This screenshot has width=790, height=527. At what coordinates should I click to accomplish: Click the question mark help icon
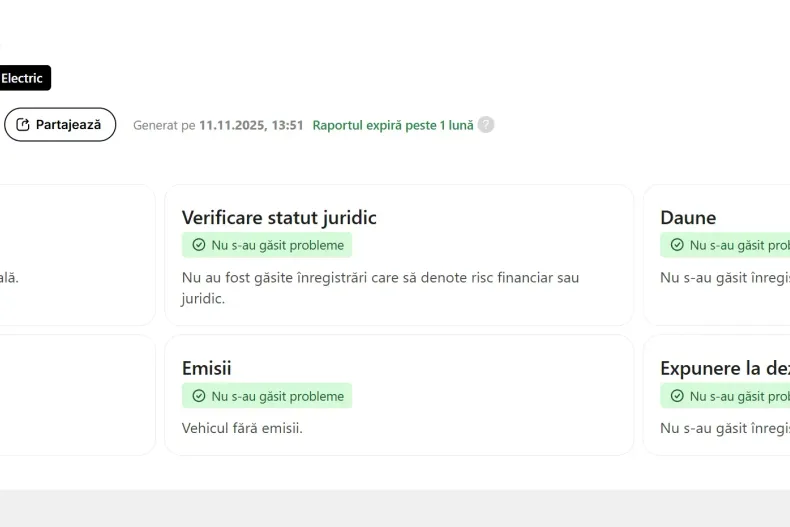[486, 125]
